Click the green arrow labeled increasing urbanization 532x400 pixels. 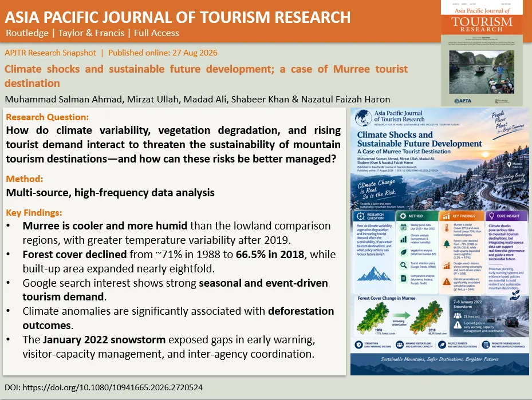click(x=400, y=315)
